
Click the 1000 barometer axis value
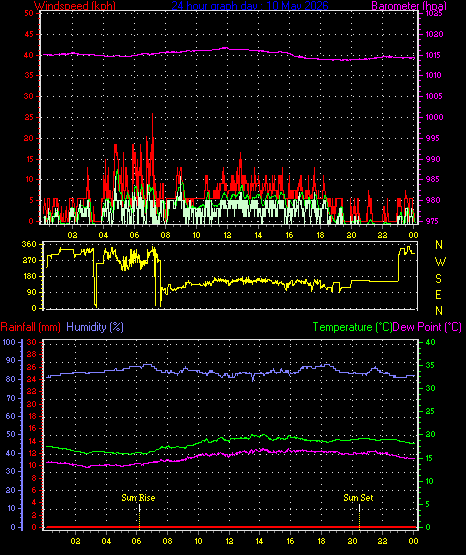click(x=434, y=117)
